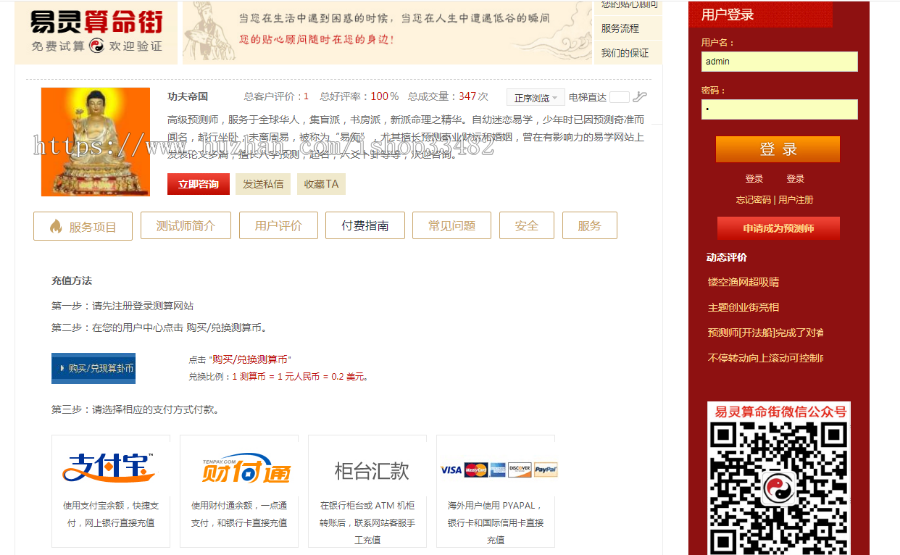
Task: Click the 使用财付通余额 description text
Action: point(239,514)
